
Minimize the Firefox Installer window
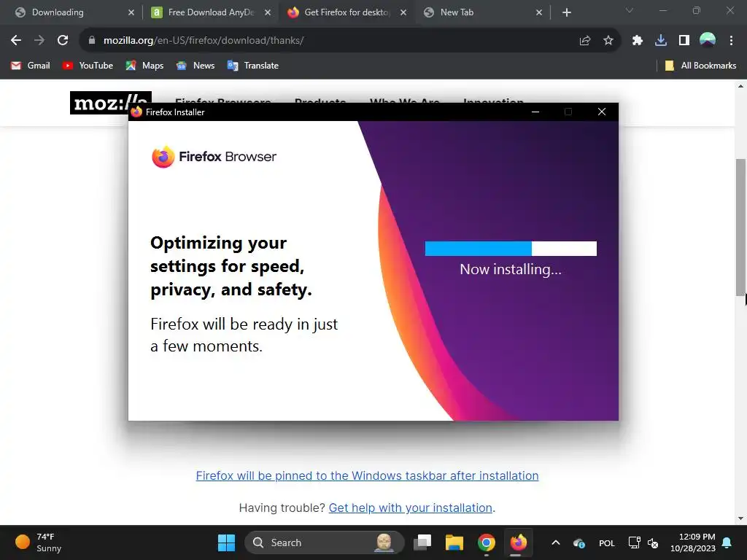tap(535, 112)
